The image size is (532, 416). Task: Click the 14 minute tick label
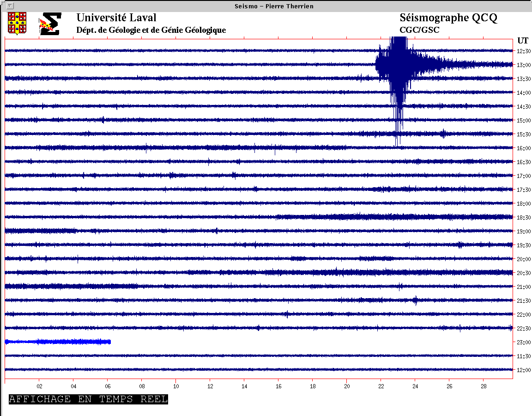tap(244, 386)
